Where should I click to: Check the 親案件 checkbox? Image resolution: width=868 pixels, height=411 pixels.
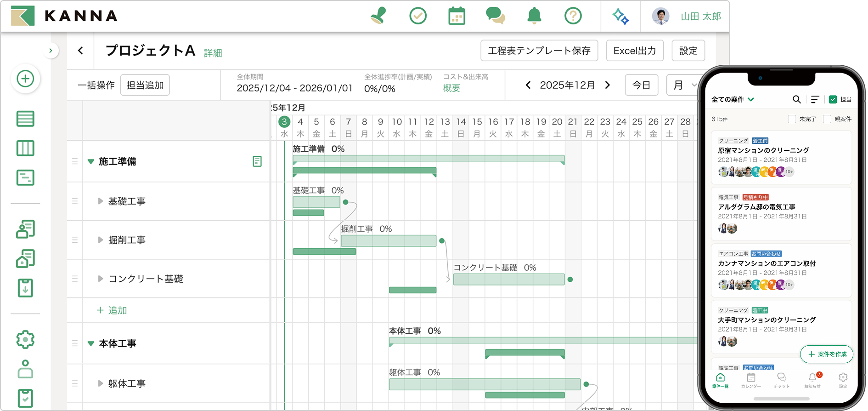[x=827, y=119]
